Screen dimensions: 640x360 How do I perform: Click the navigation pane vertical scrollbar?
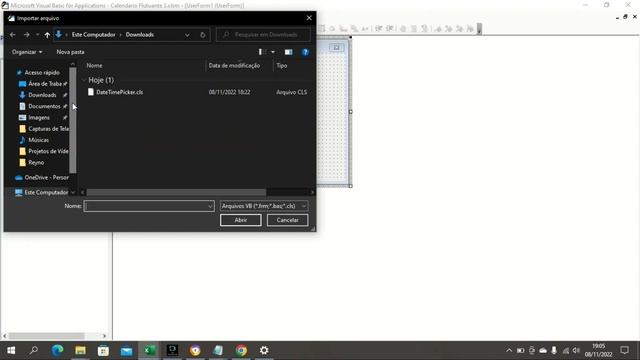pyautogui.click(x=73, y=120)
